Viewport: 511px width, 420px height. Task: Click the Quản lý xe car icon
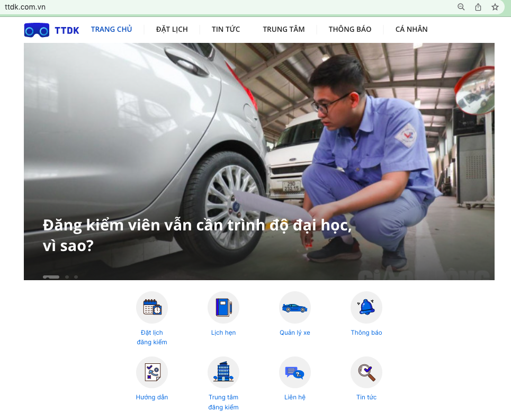point(295,307)
